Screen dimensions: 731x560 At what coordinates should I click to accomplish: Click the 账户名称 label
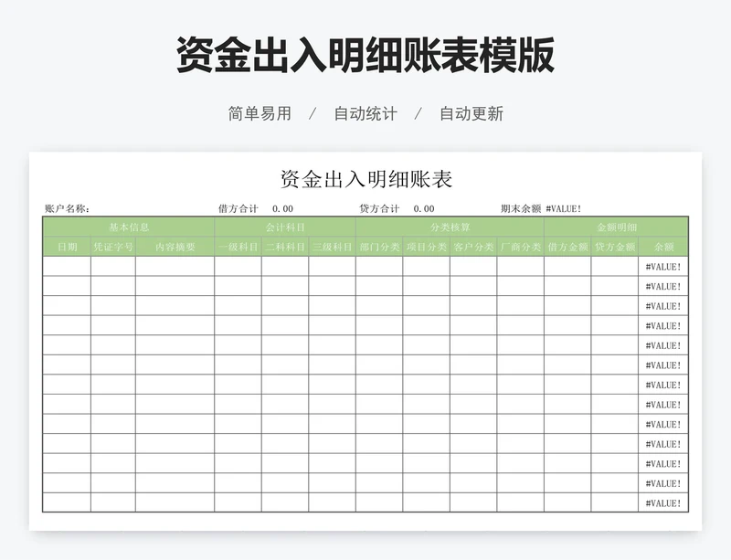67,208
